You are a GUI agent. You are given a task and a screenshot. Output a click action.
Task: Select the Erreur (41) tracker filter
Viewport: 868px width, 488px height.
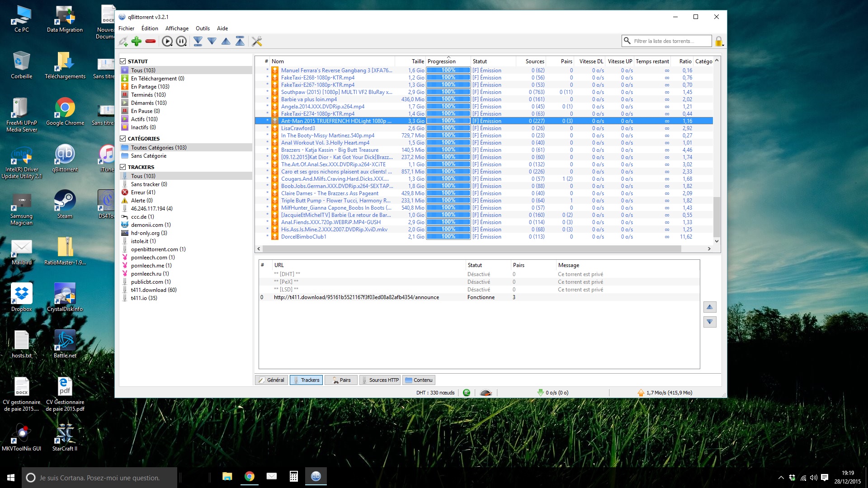143,192
